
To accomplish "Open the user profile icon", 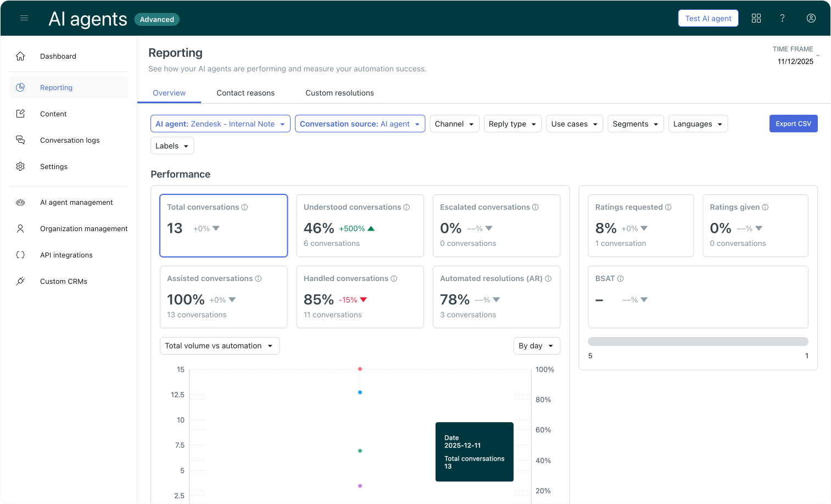I will pyautogui.click(x=811, y=18).
